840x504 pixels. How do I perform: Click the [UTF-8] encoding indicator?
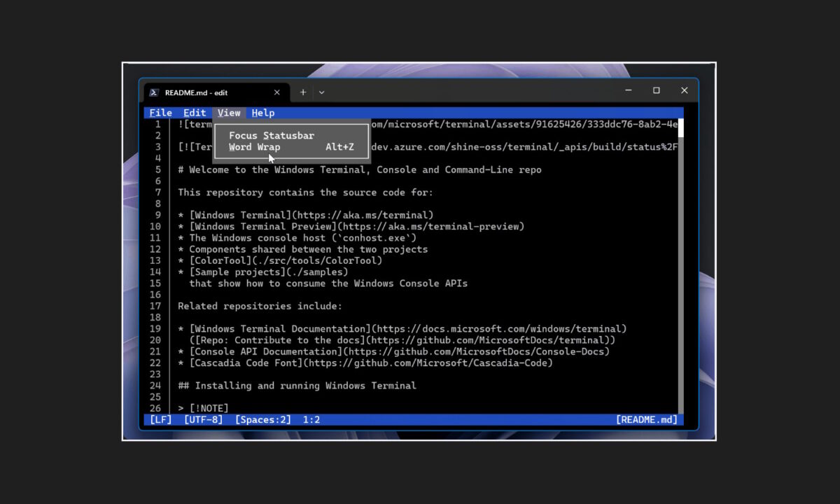click(x=203, y=419)
